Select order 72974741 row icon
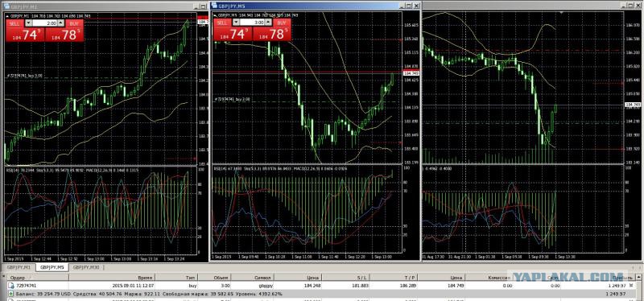The height and width of the screenshot is (301, 644). [11, 285]
